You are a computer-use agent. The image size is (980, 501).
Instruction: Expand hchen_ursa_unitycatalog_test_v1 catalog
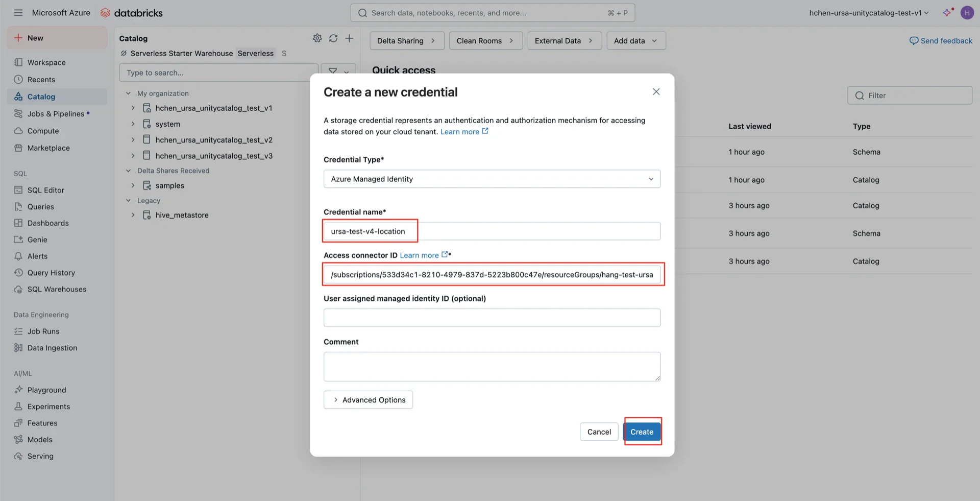pos(133,108)
